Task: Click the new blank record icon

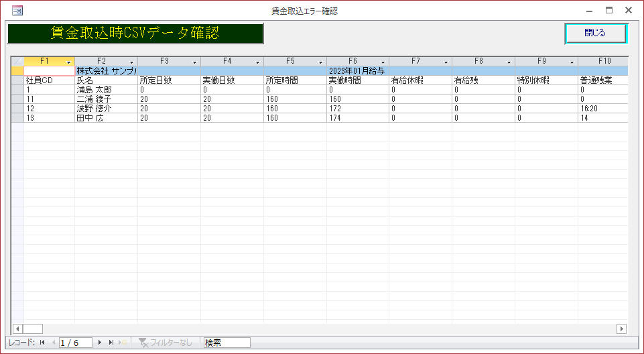Action: click(x=123, y=343)
